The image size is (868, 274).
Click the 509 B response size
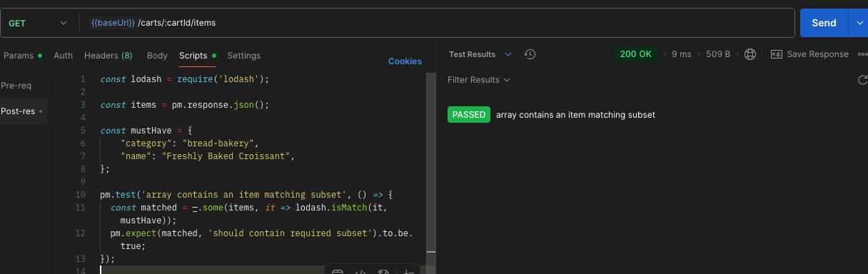coord(718,54)
